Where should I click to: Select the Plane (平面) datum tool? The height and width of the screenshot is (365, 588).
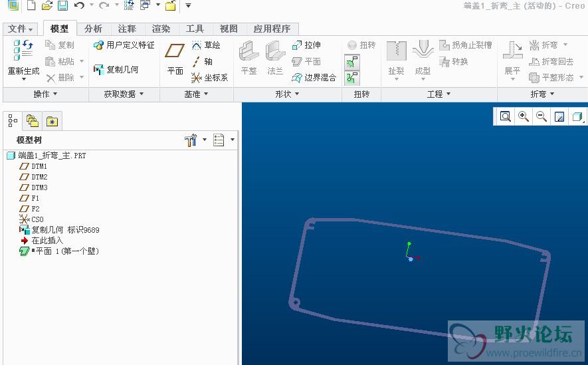(x=175, y=59)
